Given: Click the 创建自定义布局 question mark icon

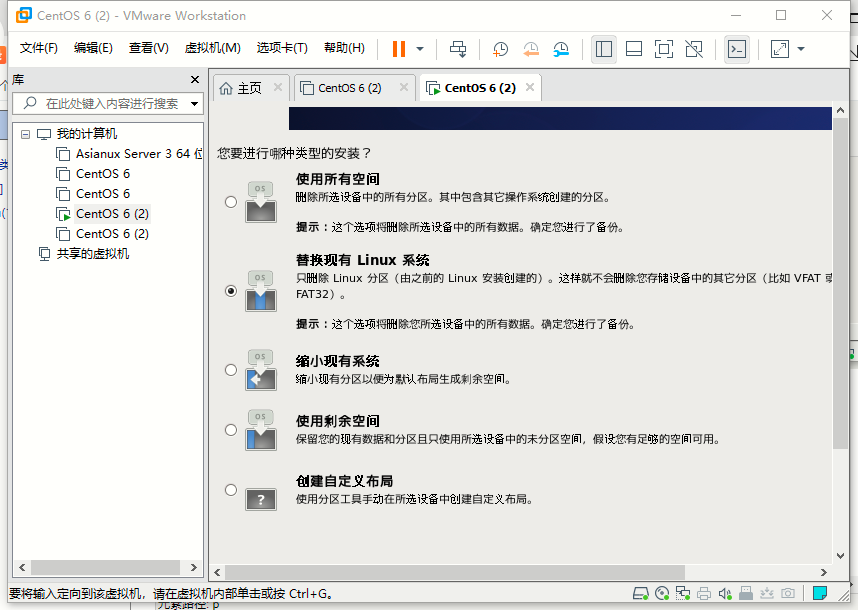Looking at the screenshot, I should 261,499.
